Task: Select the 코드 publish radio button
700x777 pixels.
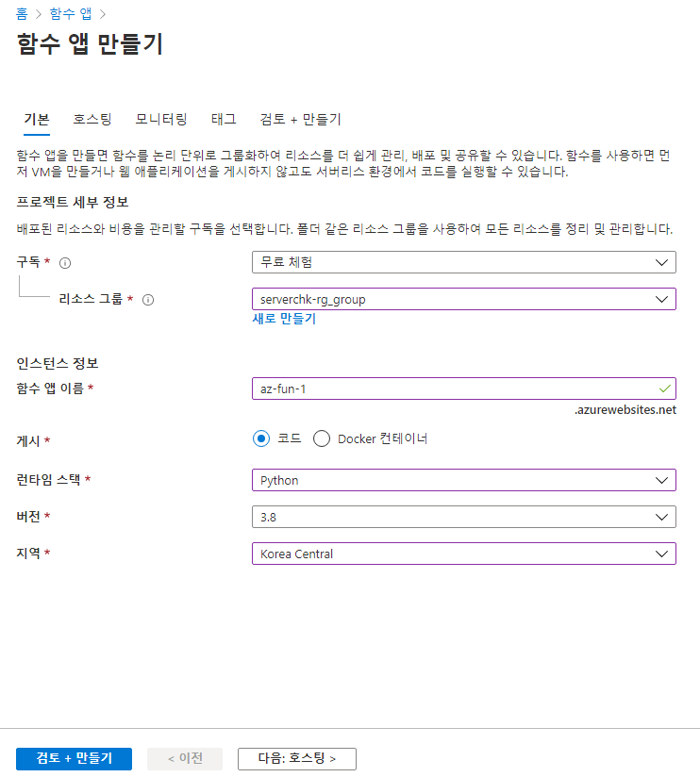Action: tap(261, 438)
